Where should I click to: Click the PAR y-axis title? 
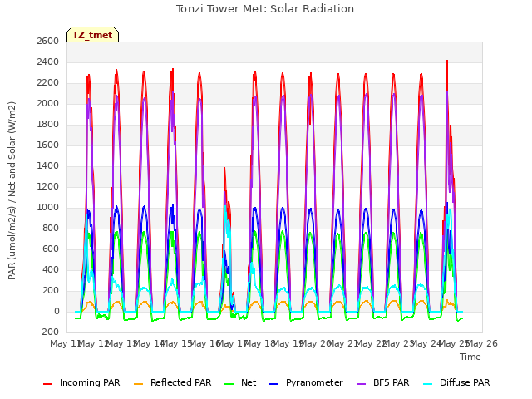(12, 190)
